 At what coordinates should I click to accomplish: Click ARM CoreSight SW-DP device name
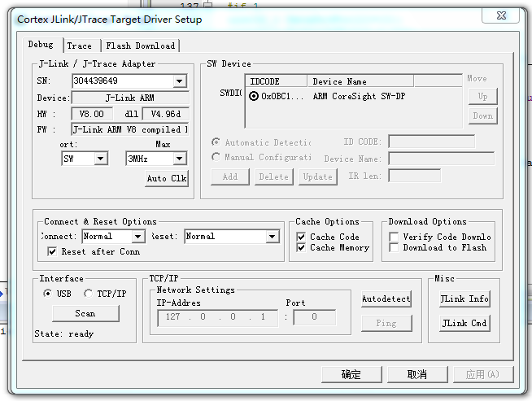[359, 96]
